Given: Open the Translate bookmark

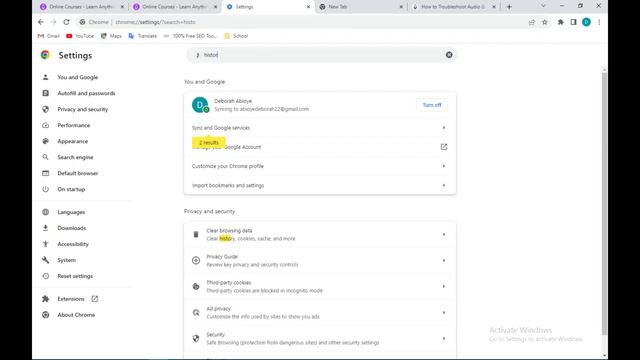Looking at the screenshot, I should (x=142, y=36).
